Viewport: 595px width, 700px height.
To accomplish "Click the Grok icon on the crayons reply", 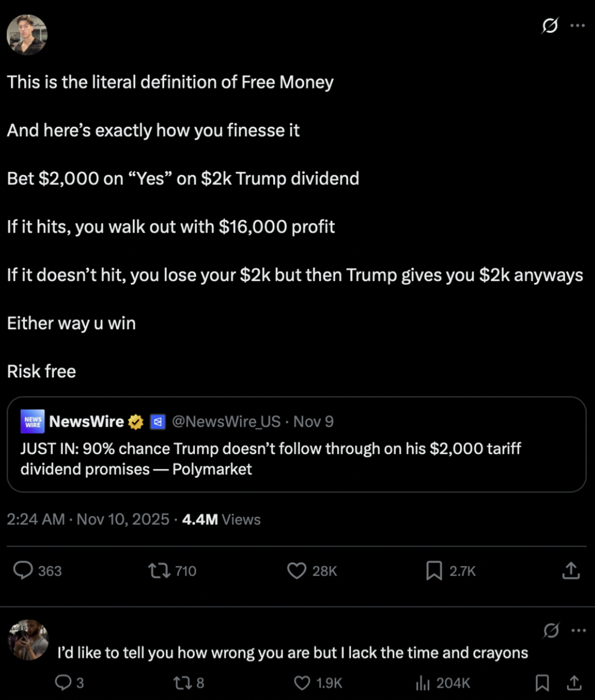I will [551, 630].
